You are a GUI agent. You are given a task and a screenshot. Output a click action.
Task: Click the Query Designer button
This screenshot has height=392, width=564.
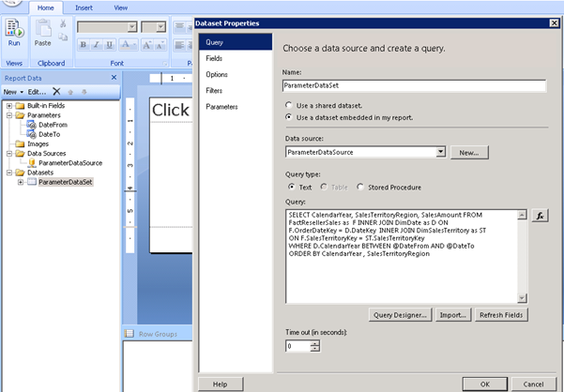(401, 315)
